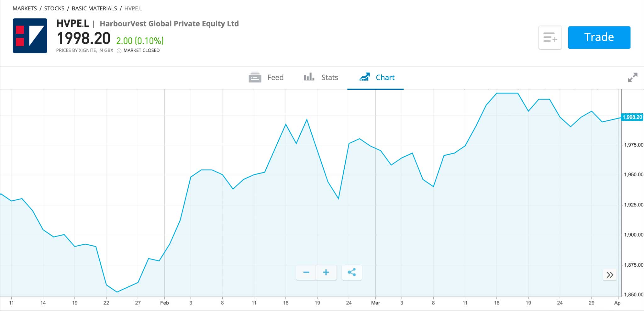Zoom out chart with minus button
Image resolution: width=644 pixels, height=311 pixels.
(x=306, y=272)
